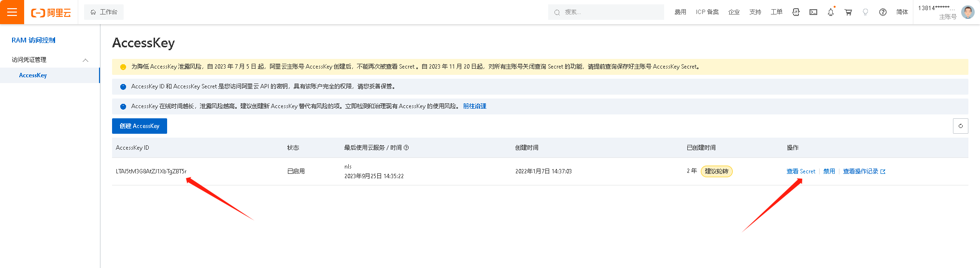The width and height of the screenshot is (980, 268).
Task: Open the help question mark icon
Action: pyautogui.click(x=883, y=12)
